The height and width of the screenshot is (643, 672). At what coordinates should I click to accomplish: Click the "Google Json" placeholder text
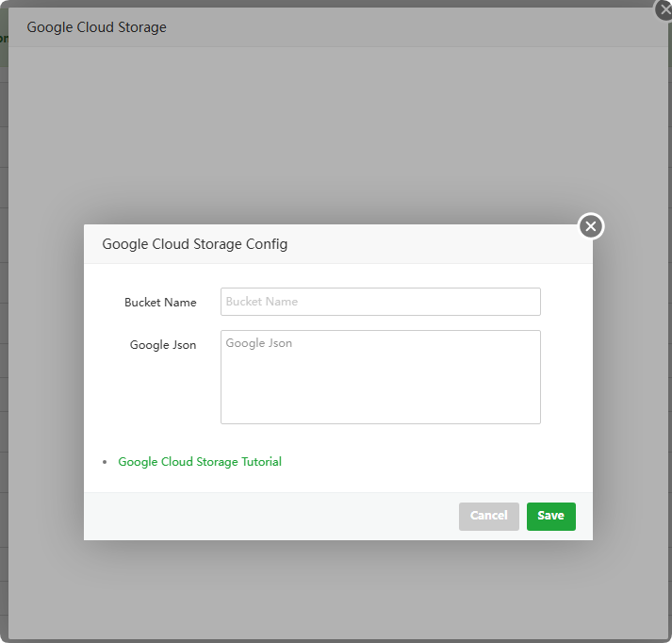tap(259, 343)
